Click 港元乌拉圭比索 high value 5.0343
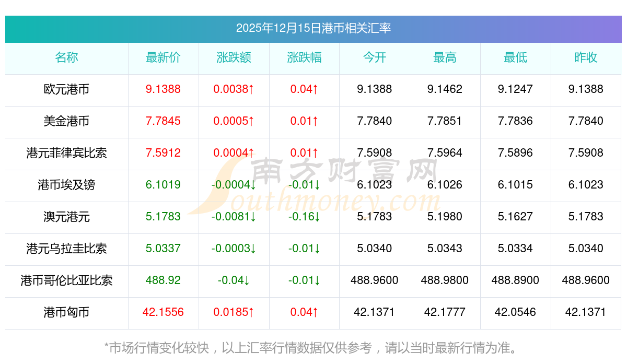This screenshot has height=364, width=627. coord(445,249)
